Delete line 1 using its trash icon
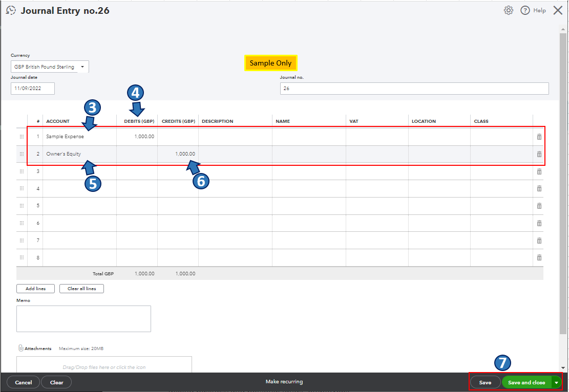Viewport: 569px width, 392px height. coord(539,137)
